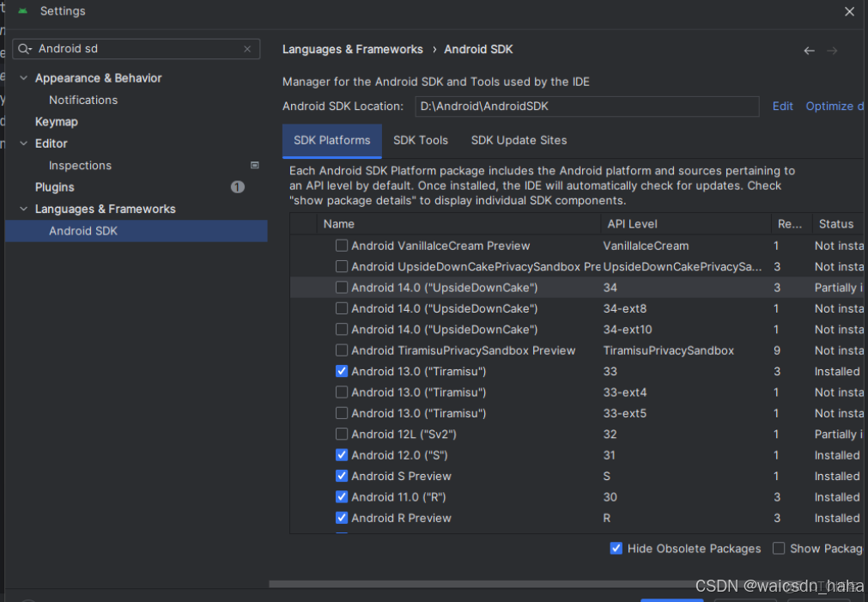Check Android 14.0 UpsideDownCake API level 34
This screenshot has width=868, height=602.
[341, 287]
